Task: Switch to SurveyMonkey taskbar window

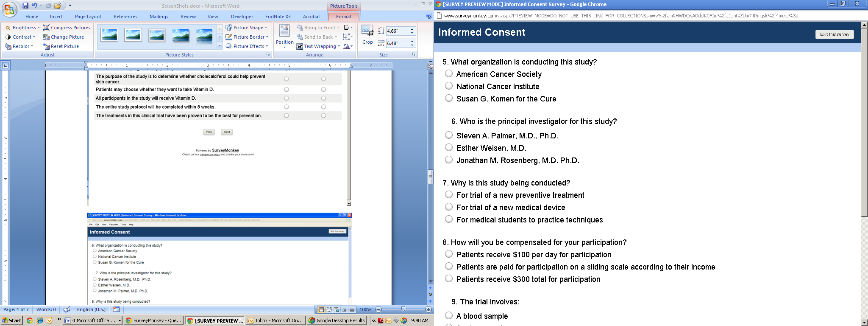Action: coord(154,320)
